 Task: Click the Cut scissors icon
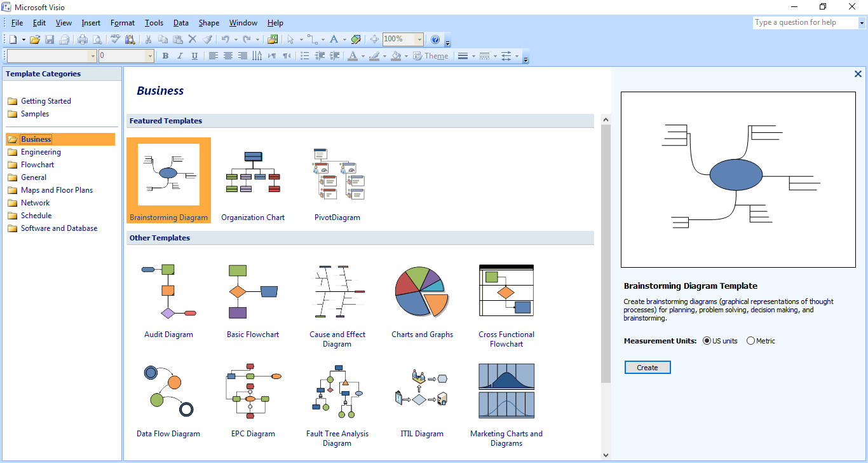148,39
